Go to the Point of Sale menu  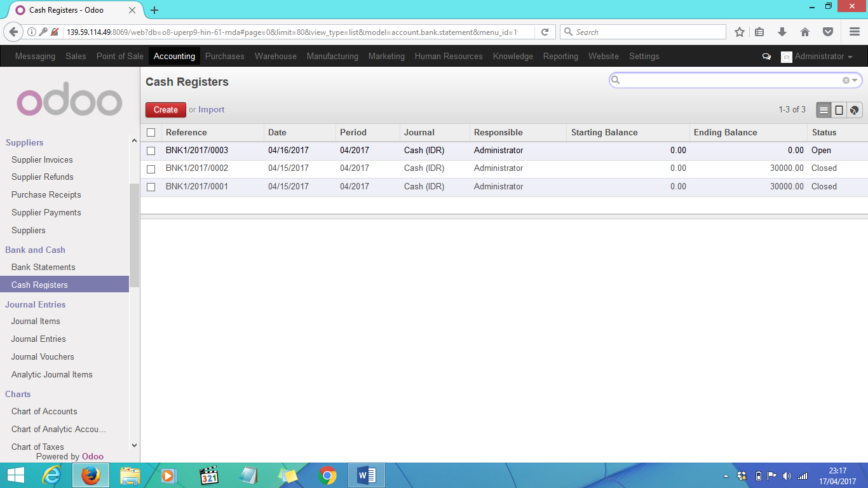click(x=120, y=56)
